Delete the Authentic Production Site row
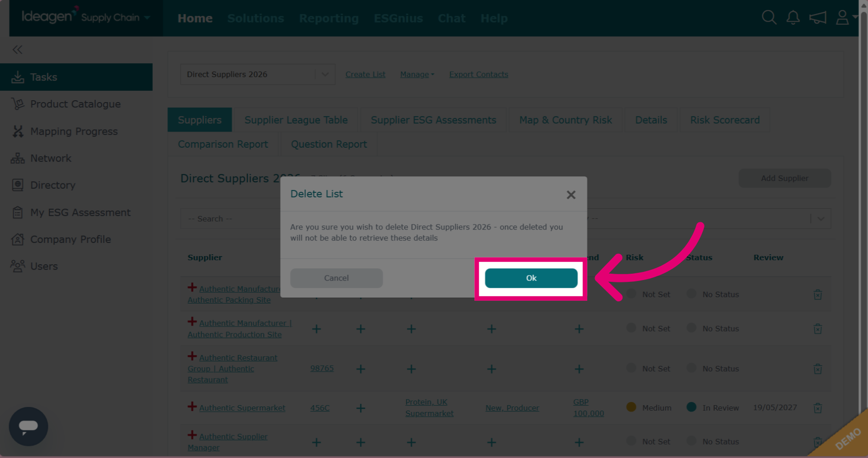868x458 pixels. [x=818, y=329]
